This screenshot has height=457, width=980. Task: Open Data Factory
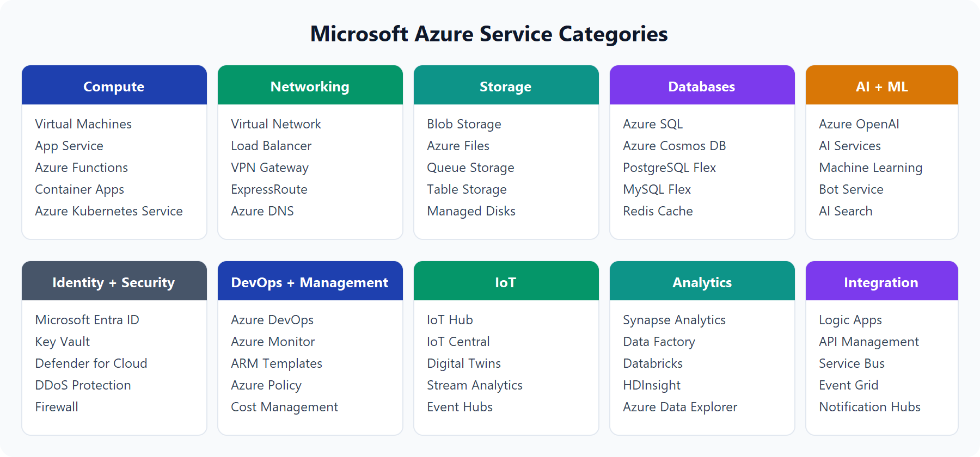(x=659, y=342)
